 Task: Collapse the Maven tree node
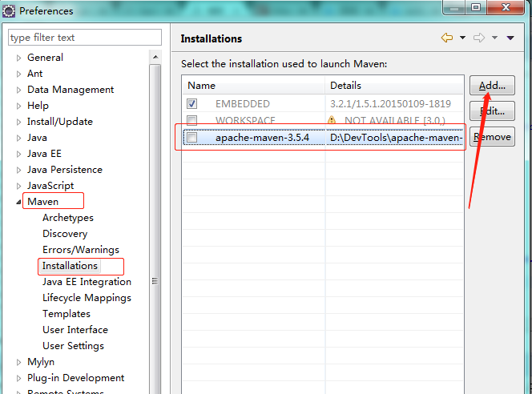[18, 202]
